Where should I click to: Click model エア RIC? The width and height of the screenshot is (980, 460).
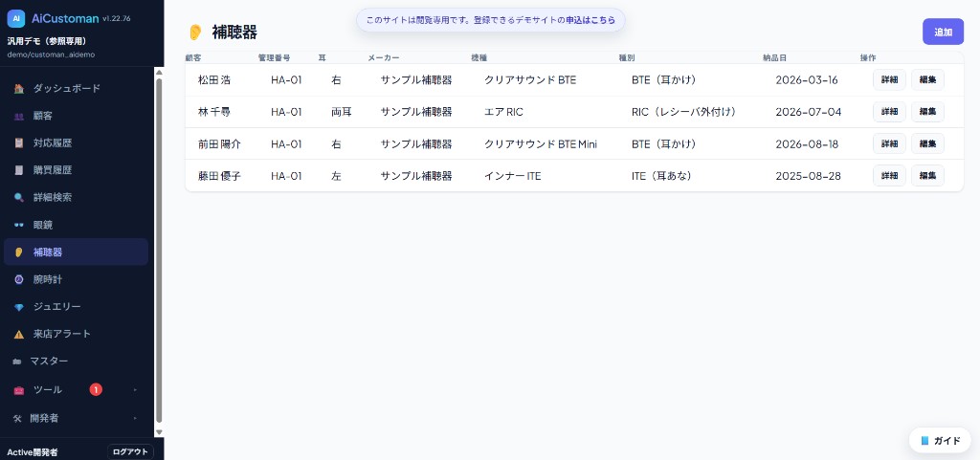pos(503,112)
